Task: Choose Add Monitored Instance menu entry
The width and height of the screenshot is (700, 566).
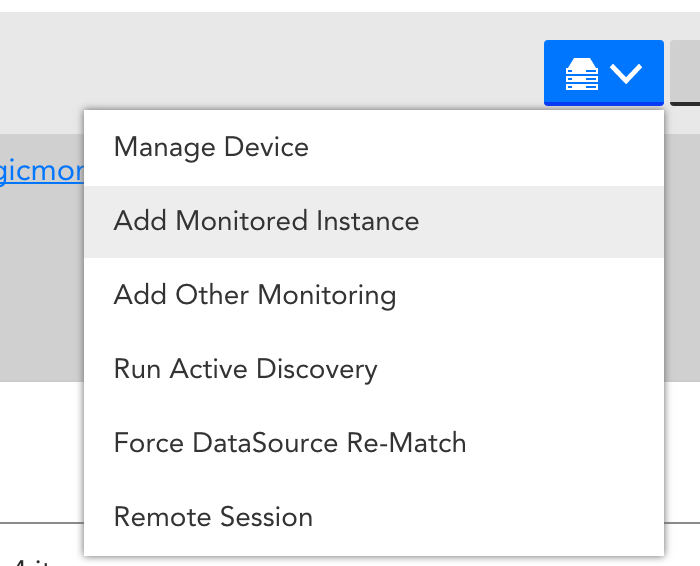Action: (x=374, y=221)
